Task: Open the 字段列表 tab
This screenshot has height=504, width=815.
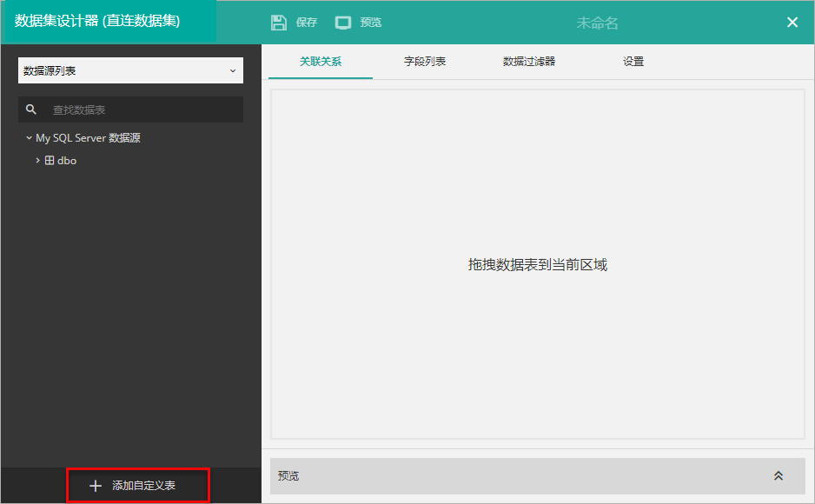Action: click(x=425, y=62)
